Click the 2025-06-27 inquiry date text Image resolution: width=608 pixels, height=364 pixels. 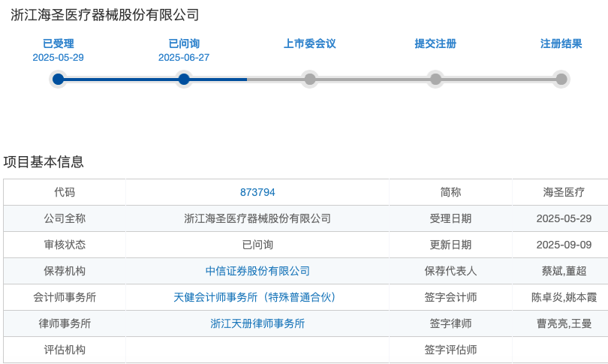(x=184, y=57)
